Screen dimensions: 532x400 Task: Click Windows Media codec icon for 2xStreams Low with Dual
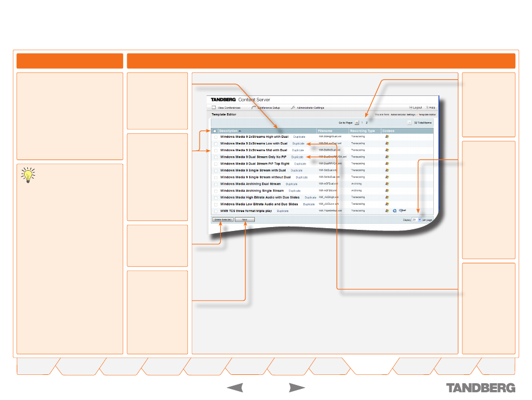click(x=387, y=143)
